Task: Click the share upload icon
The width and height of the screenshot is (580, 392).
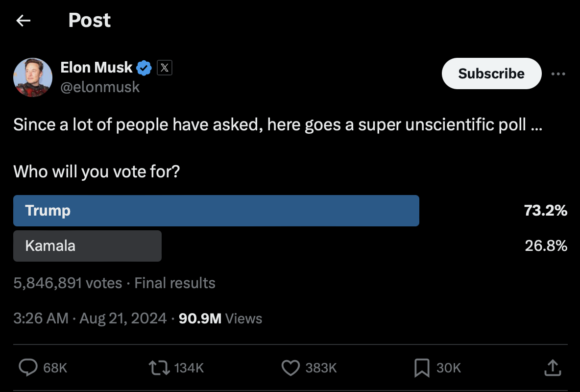Action: (x=553, y=367)
